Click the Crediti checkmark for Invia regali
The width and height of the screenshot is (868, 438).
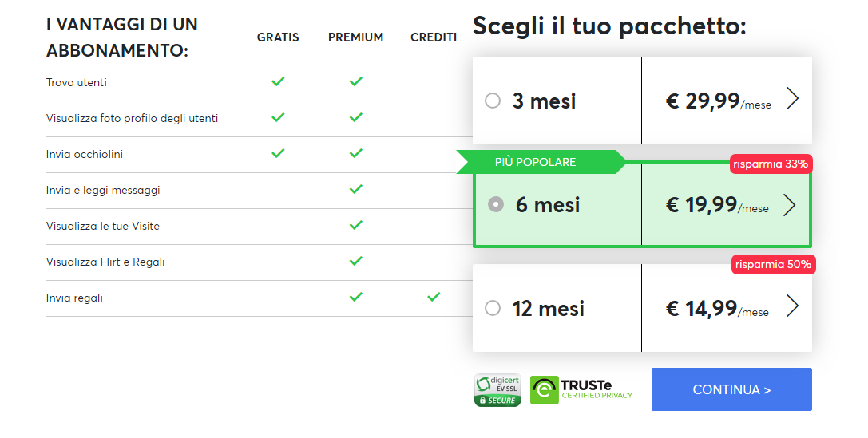pos(434,297)
